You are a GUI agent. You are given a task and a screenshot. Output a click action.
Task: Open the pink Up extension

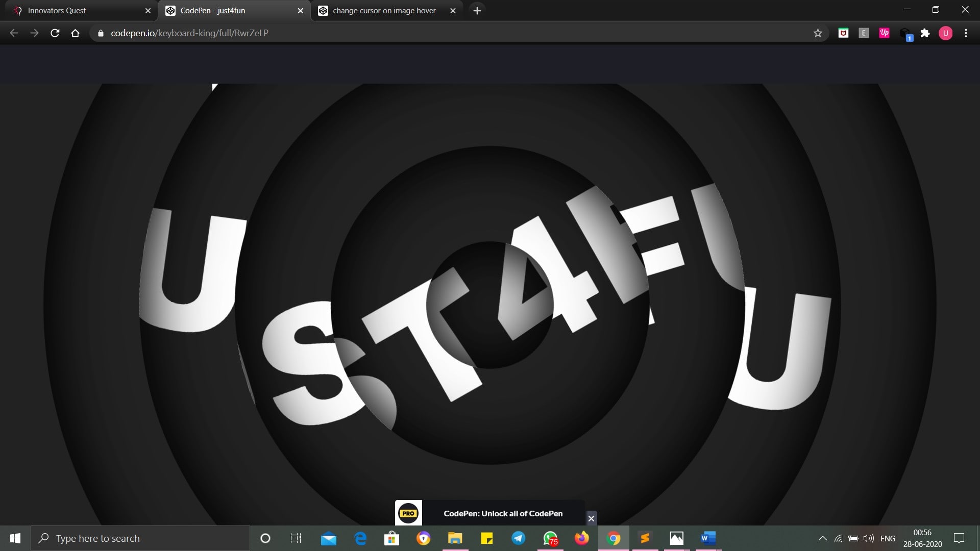(884, 33)
